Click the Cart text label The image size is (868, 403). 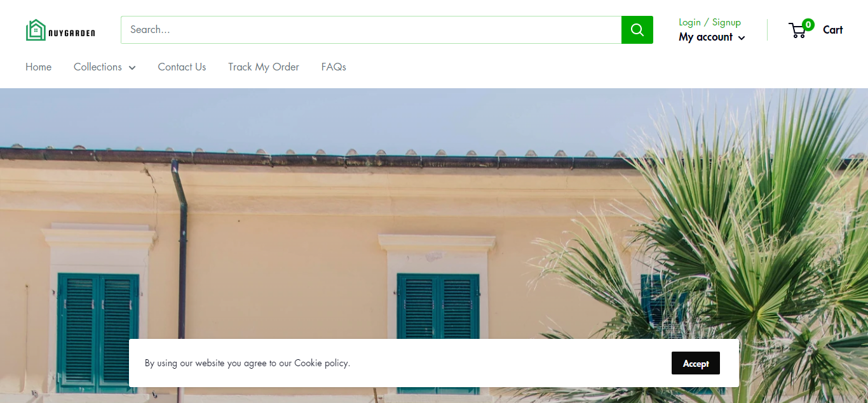(832, 30)
